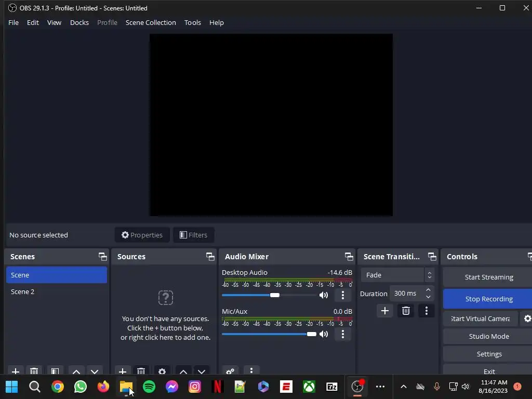Open the Mic/Aux options three-dot menu
The width and height of the screenshot is (532, 399).
pos(343,334)
